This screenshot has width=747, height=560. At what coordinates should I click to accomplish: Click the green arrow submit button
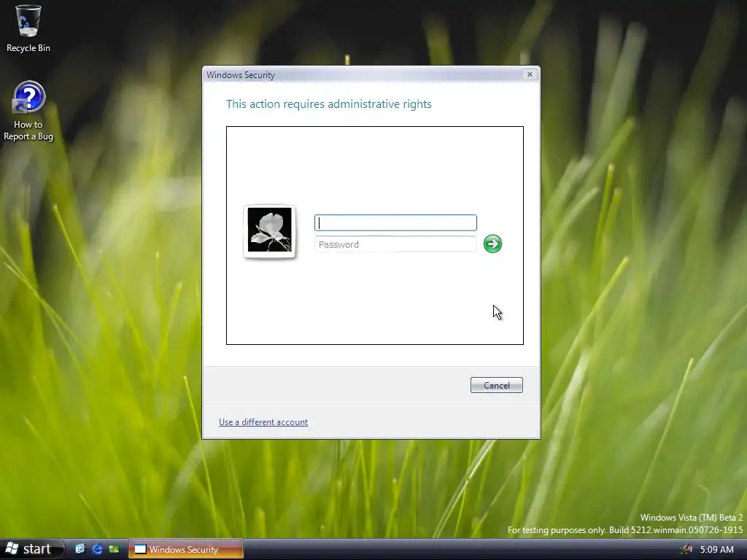pyautogui.click(x=492, y=244)
